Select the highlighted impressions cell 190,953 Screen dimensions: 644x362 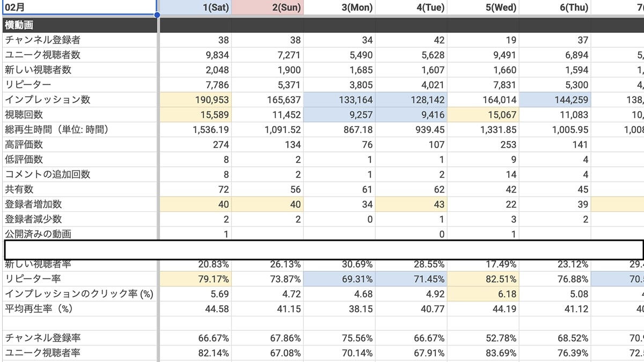pyautogui.click(x=196, y=100)
